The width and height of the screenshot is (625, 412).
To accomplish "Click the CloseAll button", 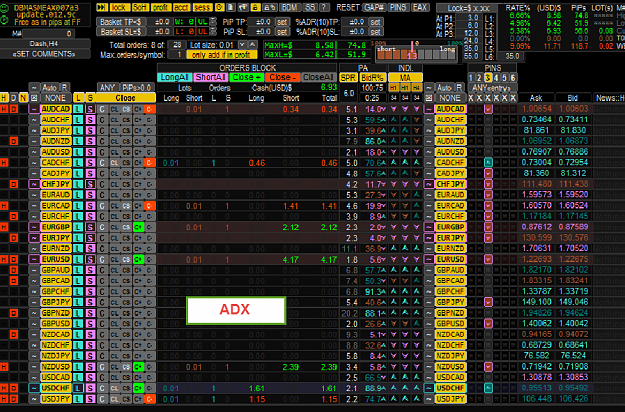I will [318, 77].
